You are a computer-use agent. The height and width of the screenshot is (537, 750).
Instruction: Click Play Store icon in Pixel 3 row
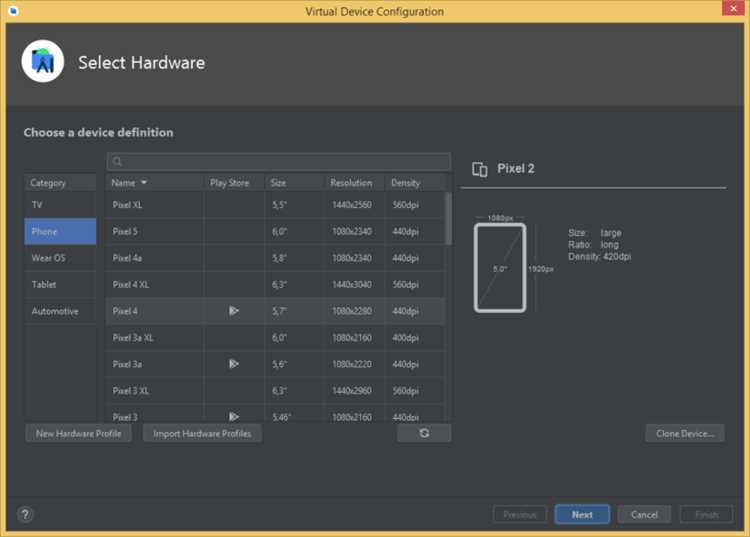coord(233,416)
